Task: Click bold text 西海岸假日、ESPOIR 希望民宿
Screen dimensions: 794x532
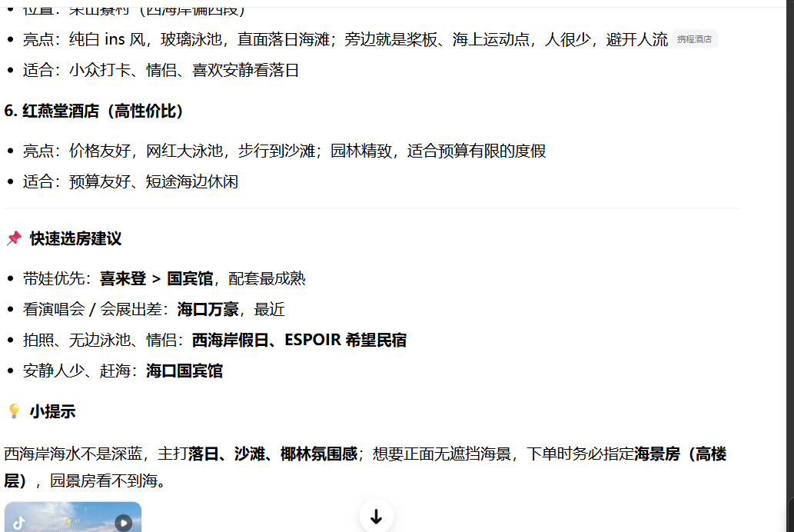Action: (299, 340)
